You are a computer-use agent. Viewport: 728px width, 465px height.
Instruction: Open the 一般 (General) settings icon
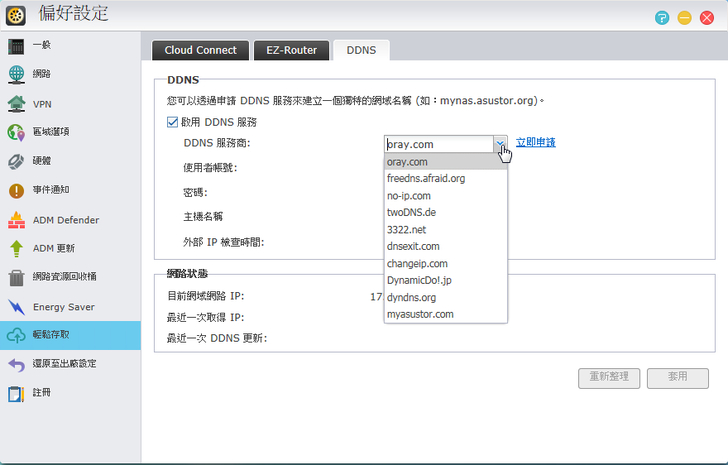[16, 46]
